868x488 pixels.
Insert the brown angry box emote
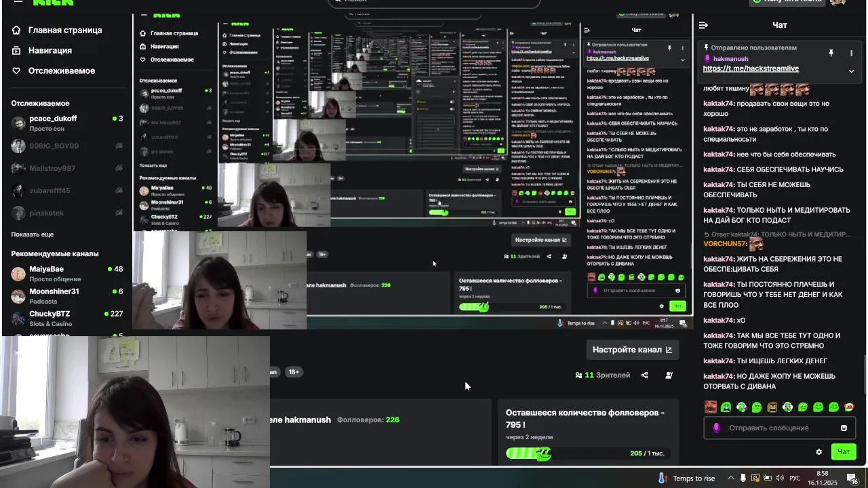772,407
